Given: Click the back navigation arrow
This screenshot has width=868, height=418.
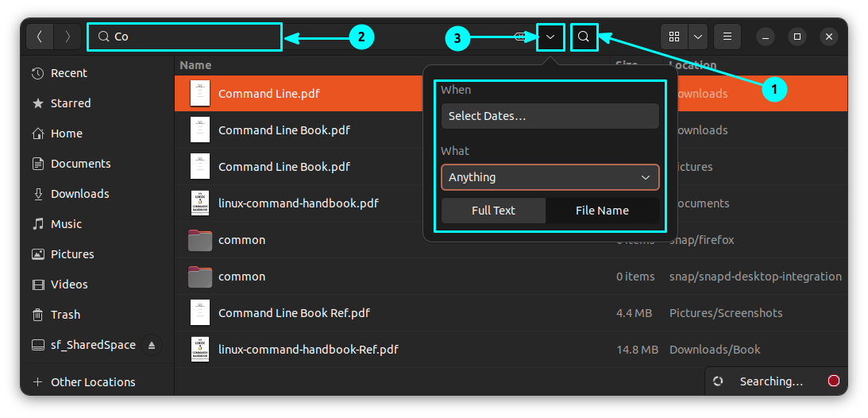Looking at the screenshot, I should [40, 37].
